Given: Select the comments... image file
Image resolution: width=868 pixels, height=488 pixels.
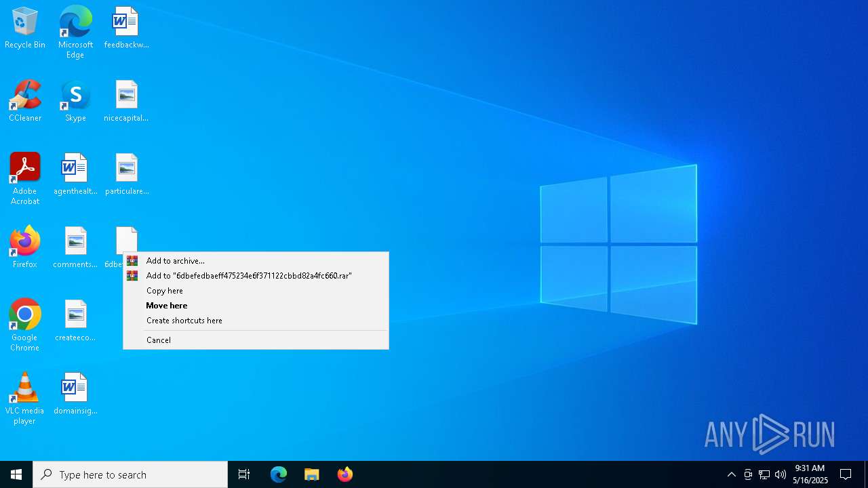Looking at the screenshot, I should (75, 248).
